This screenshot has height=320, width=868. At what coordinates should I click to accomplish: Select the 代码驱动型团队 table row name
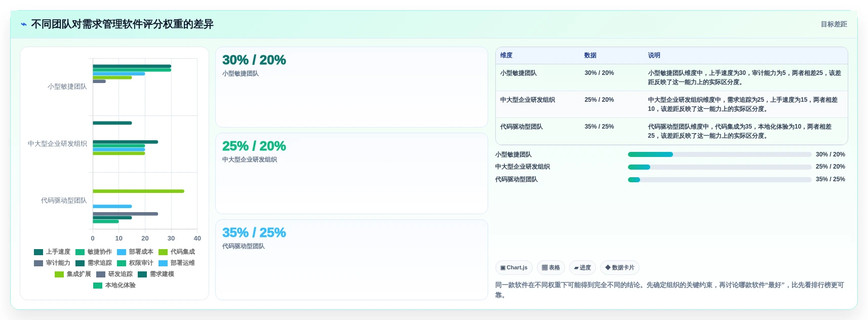[x=522, y=127]
